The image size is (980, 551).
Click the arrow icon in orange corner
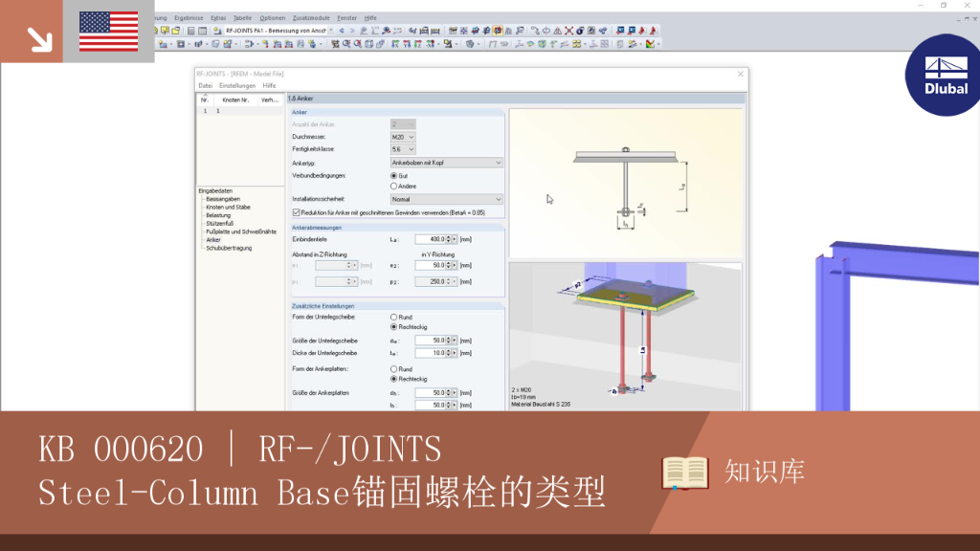click(38, 39)
